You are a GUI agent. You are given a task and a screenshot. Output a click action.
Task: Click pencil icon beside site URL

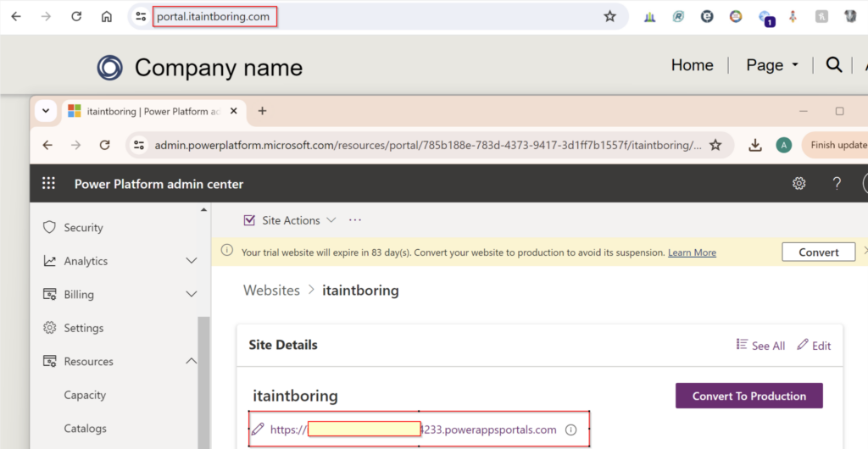258,430
